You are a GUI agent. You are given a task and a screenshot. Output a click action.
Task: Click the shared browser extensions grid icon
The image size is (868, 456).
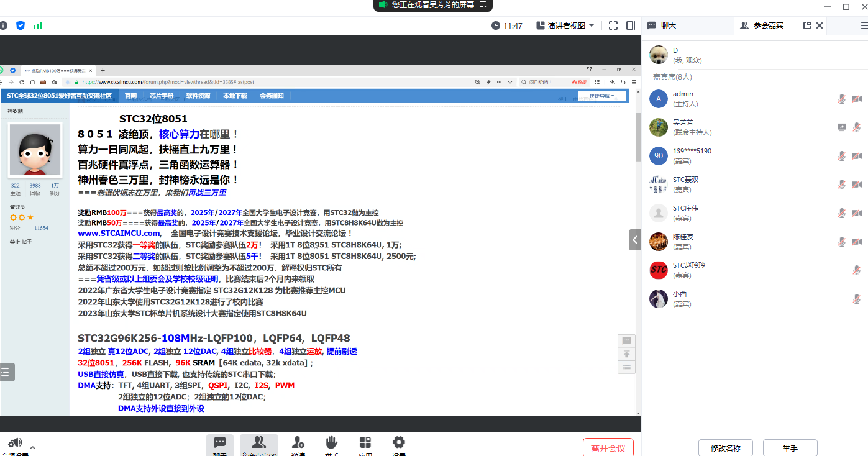tap(597, 82)
